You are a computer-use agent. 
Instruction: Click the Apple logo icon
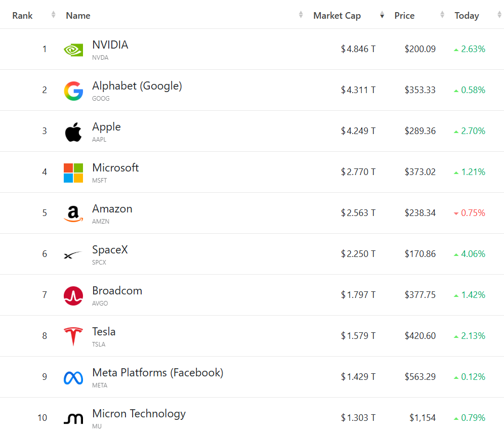(73, 132)
